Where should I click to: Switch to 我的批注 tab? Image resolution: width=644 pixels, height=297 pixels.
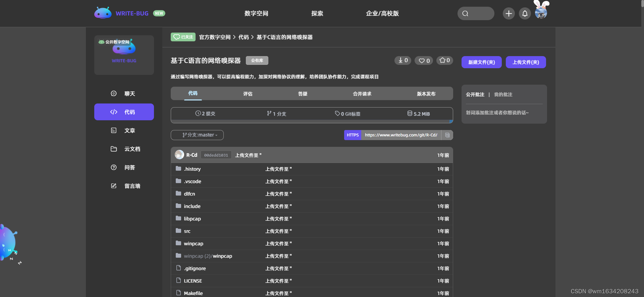pyautogui.click(x=503, y=95)
